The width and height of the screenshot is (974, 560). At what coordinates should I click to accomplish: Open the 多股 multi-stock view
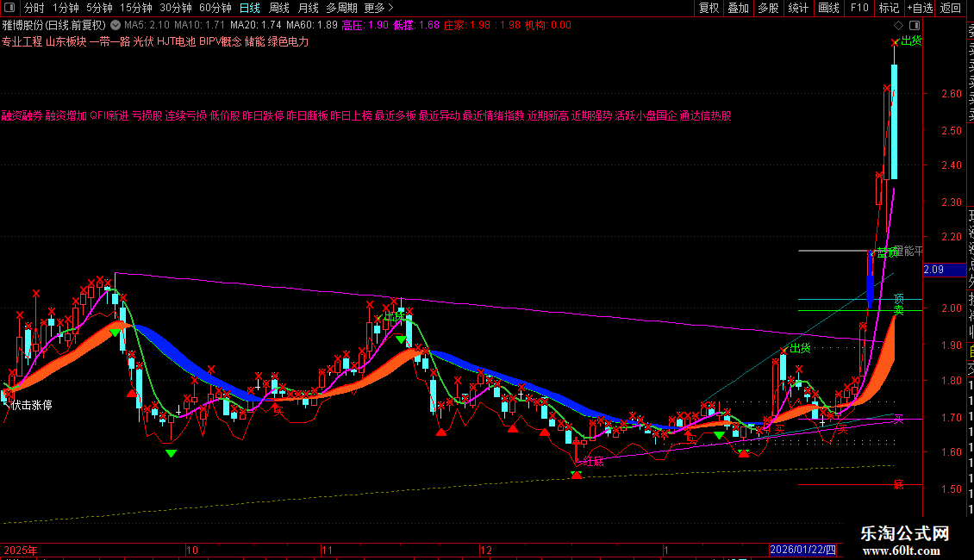768,8
